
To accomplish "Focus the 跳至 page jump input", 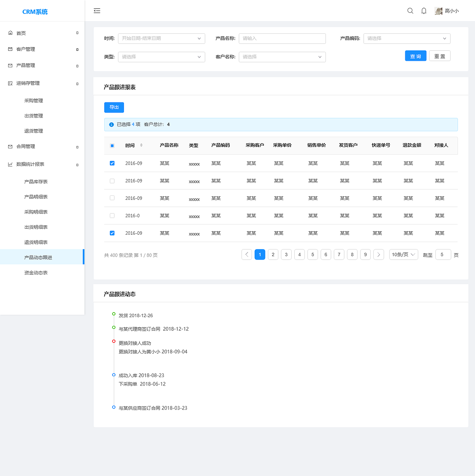I will coord(443,255).
